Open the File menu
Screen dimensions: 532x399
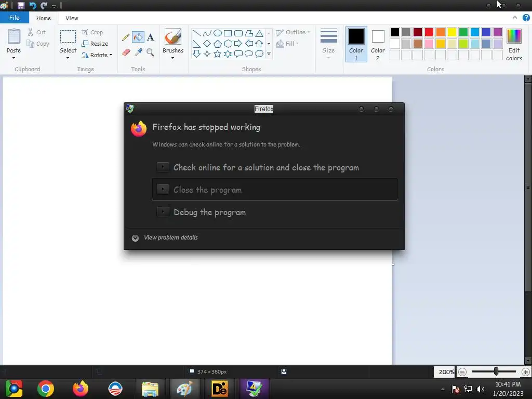14,18
